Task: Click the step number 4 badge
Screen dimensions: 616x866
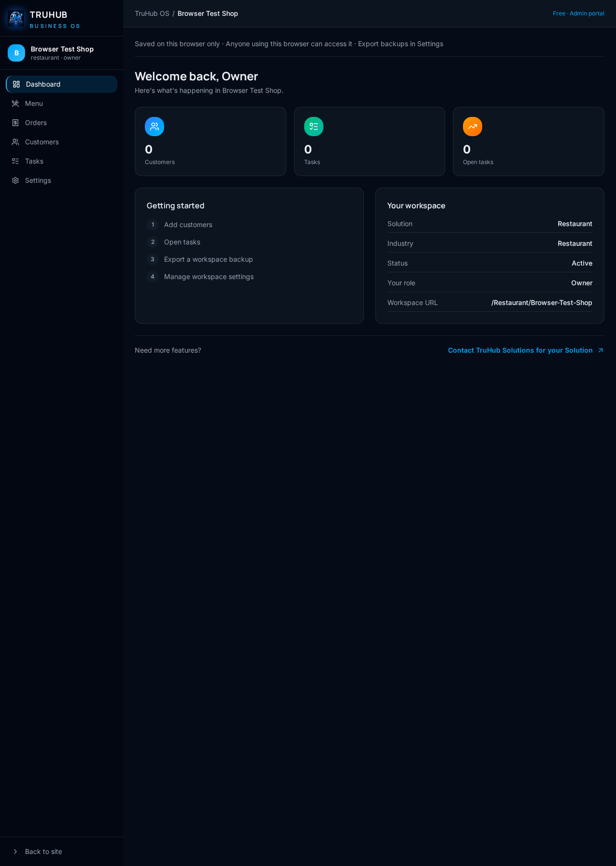Action: 153,277
